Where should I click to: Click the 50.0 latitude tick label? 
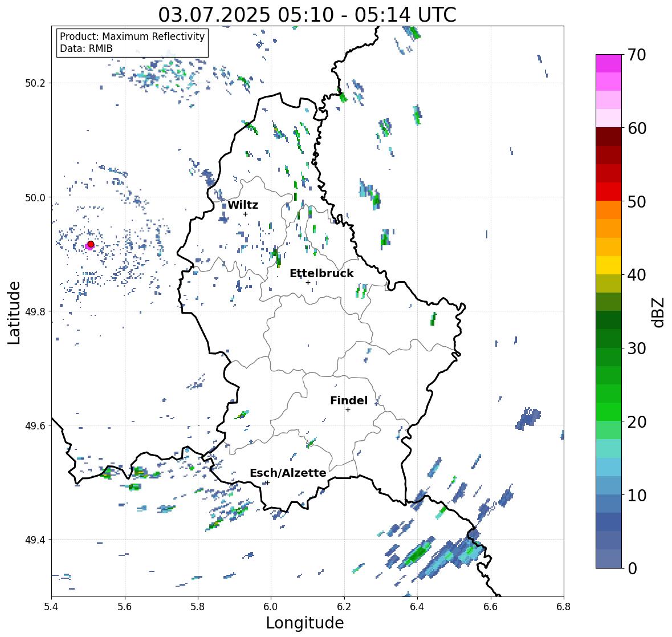[36, 198]
